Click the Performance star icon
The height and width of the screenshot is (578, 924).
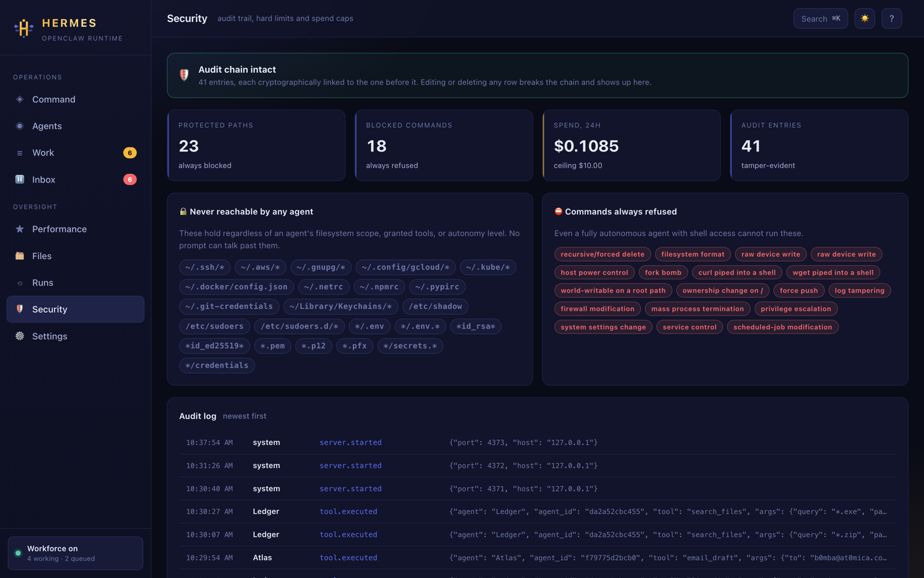20,229
